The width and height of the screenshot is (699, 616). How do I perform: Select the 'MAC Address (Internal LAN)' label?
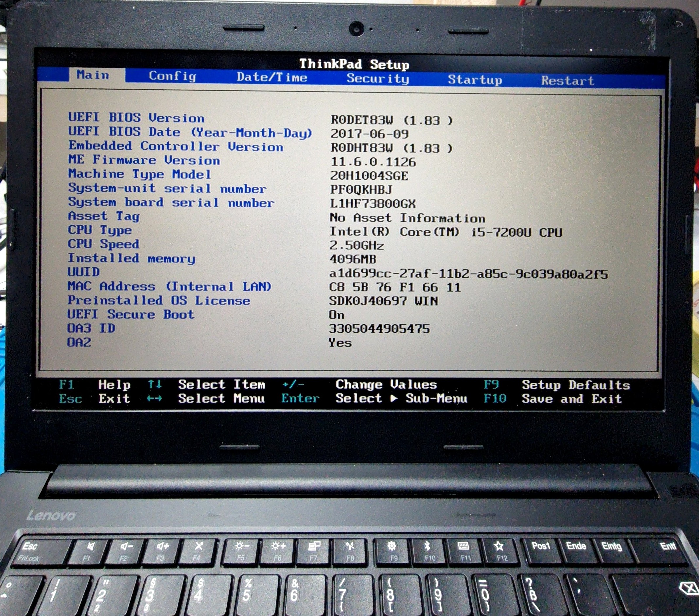(170, 287)
